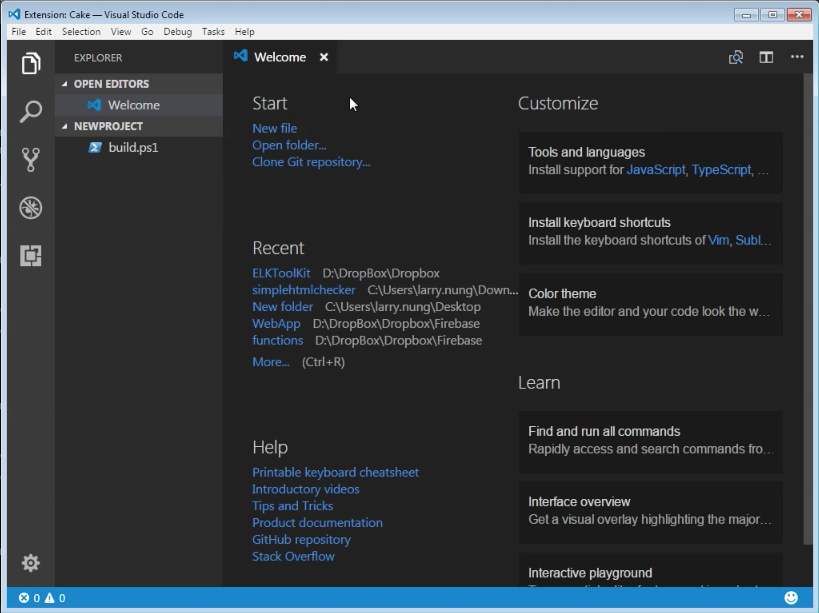
Task: Open the Go menu
Action: tap(147, 32)
